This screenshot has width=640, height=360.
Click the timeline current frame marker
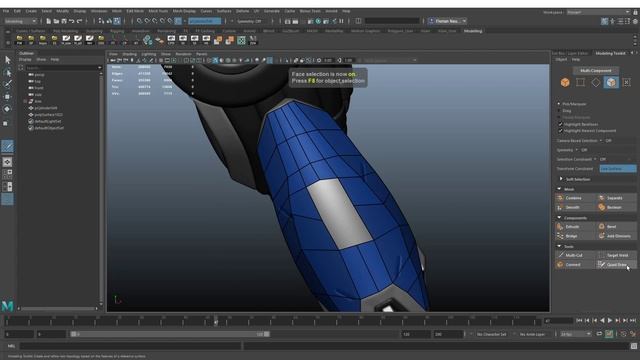[216, 321]
